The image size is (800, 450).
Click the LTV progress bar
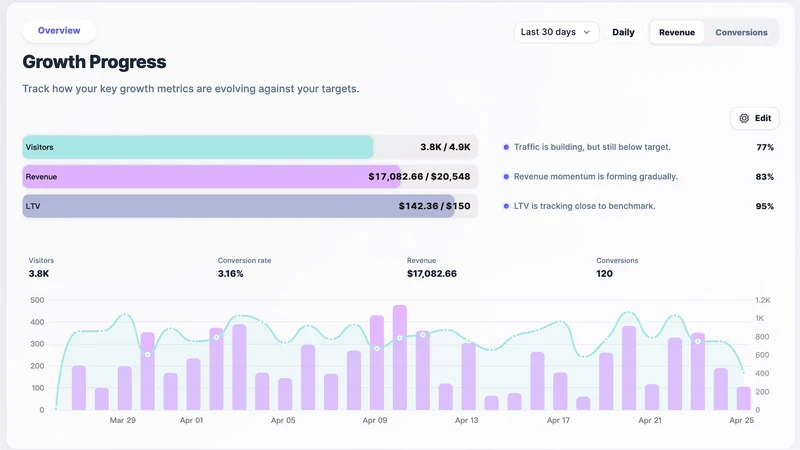point(250,206)
